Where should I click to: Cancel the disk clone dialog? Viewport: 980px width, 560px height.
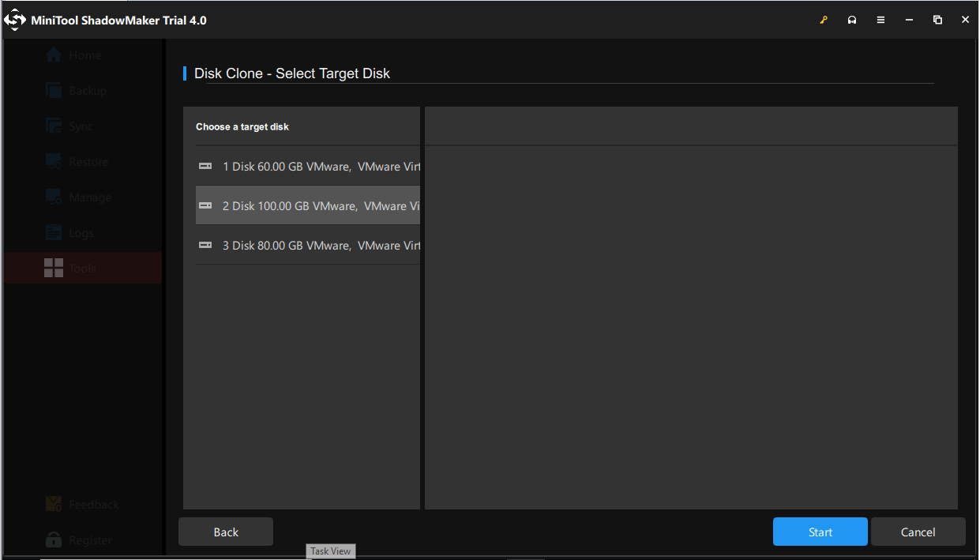pyautogui.click(x=918, y=532)
